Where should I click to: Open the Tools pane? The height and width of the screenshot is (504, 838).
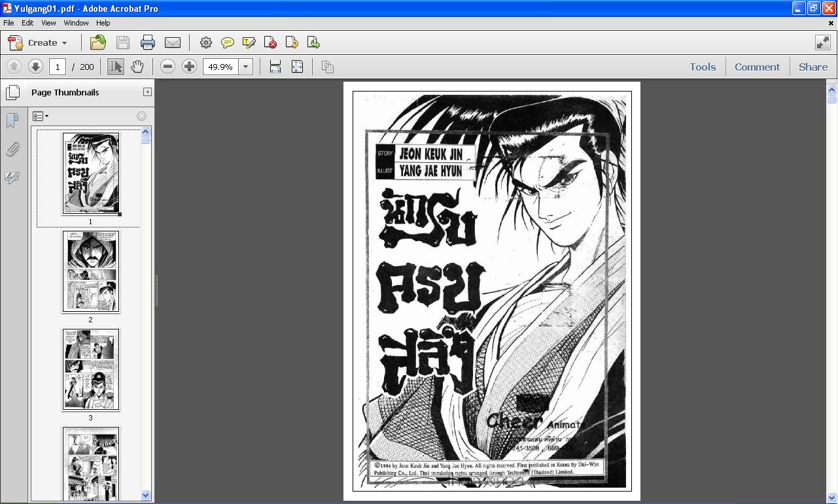tap(703, 67)
